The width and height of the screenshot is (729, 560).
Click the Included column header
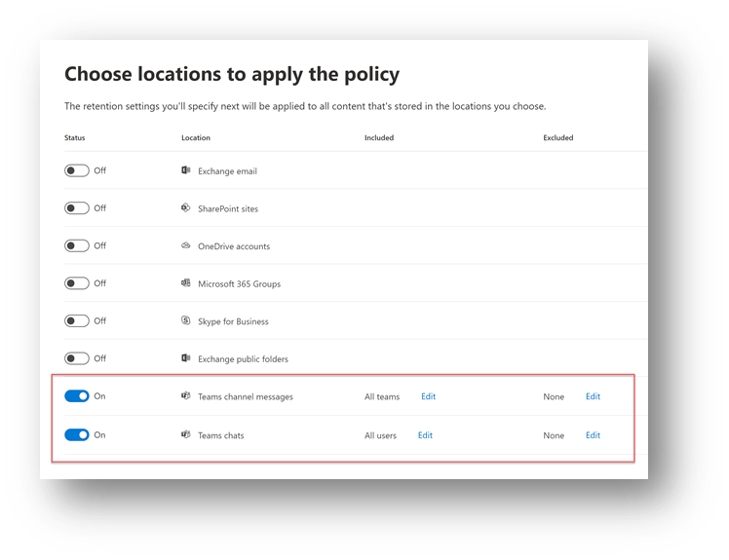(x=379, y=137)
